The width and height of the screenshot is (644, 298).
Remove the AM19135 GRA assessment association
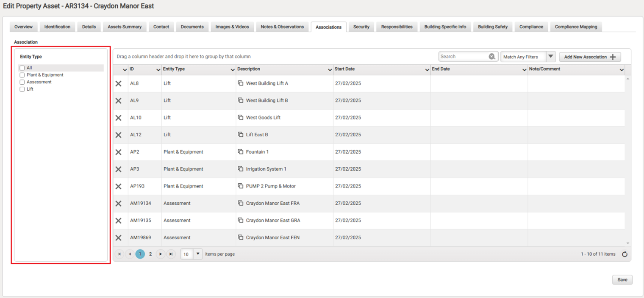[119, 221]
